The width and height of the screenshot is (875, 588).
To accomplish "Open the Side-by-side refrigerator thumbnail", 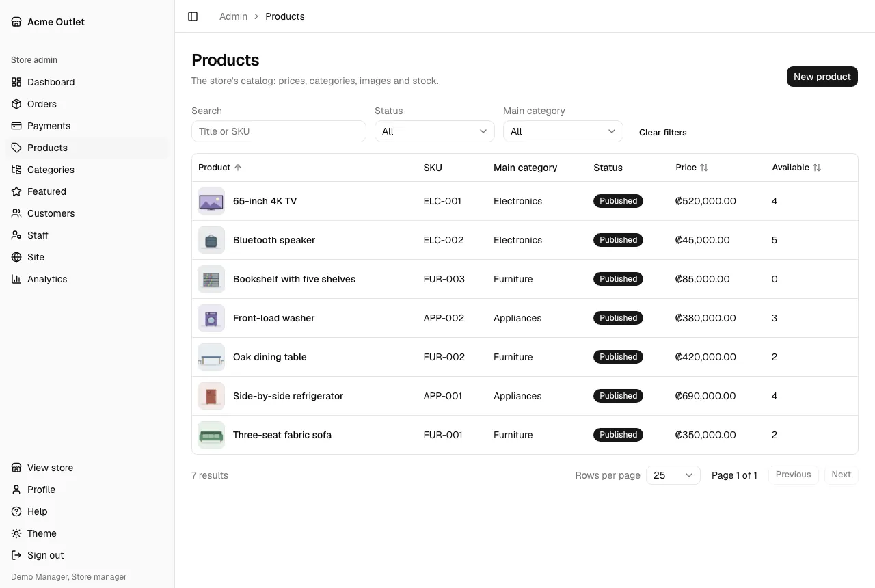I will click(x=211, y=396).
